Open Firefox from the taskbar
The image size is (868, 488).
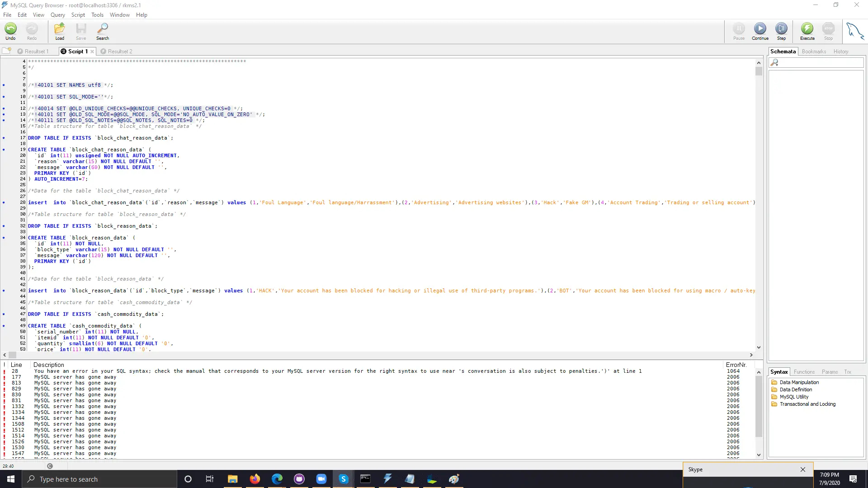click(x=255, y=479)
